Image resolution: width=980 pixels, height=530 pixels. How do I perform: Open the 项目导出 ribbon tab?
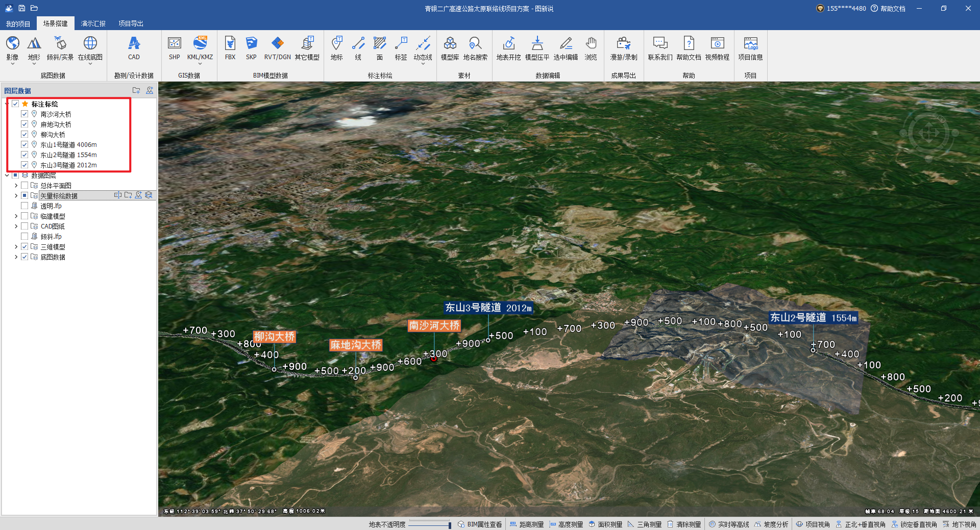point(131,23)
